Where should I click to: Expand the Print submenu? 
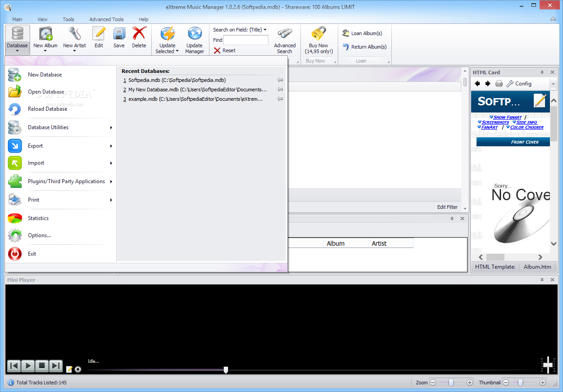111,200
